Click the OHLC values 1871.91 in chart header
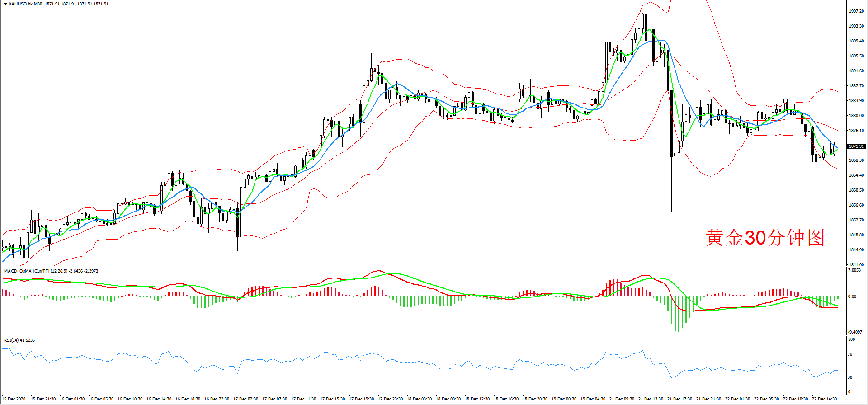 click(76, 4)
